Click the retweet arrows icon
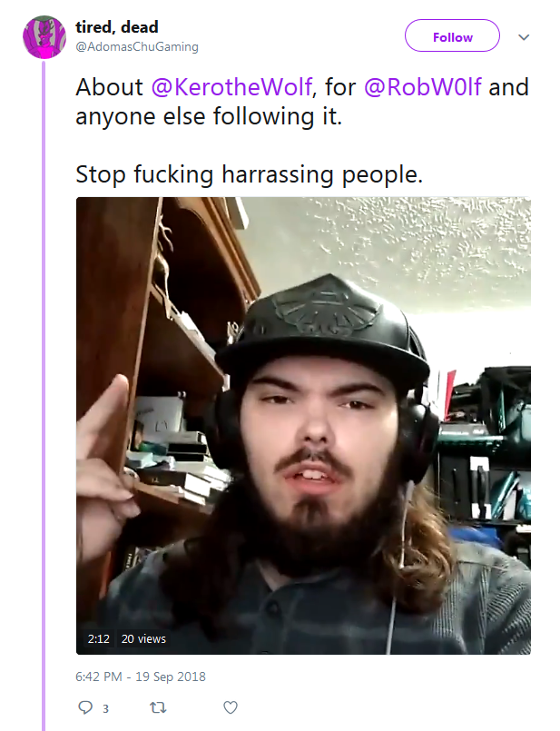Screen dimensions: 560x731 tap(158, 707)
